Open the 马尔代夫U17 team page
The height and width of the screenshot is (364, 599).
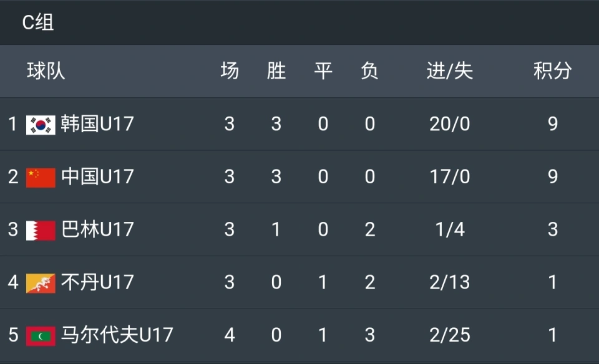point(117,335)
